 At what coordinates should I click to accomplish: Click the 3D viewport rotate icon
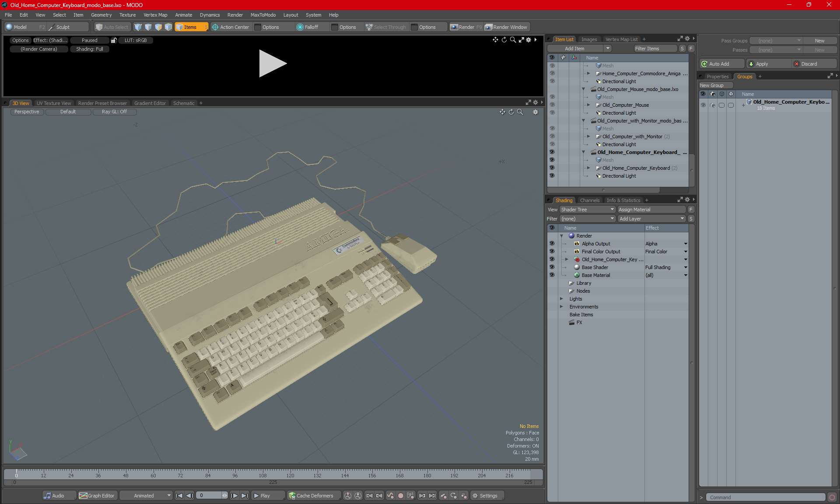pyautogui.click(x=511, y=112)
